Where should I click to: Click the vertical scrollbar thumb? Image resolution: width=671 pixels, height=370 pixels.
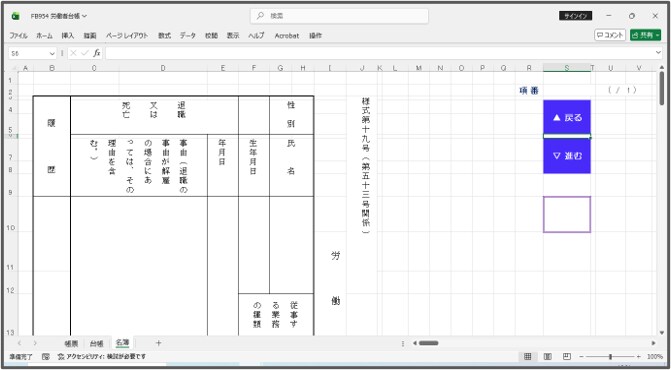(x=662, y=89)
